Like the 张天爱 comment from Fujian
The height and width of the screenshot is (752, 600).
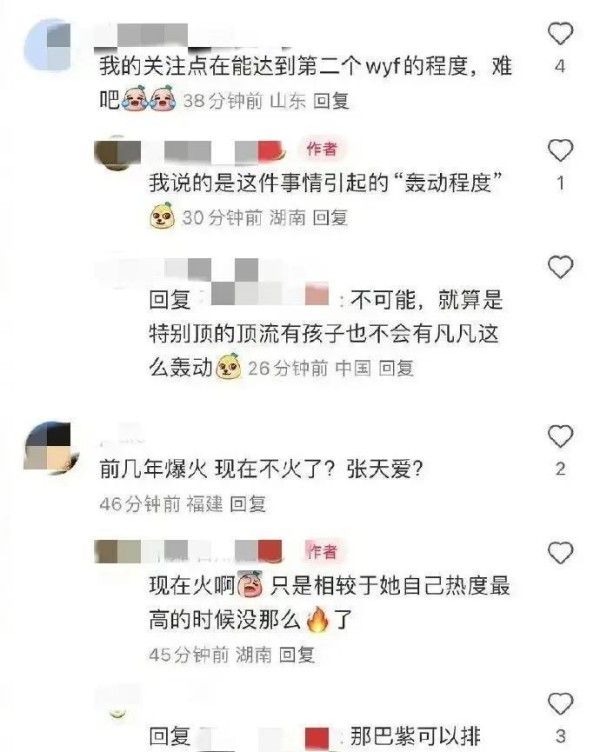click(560, 436)
